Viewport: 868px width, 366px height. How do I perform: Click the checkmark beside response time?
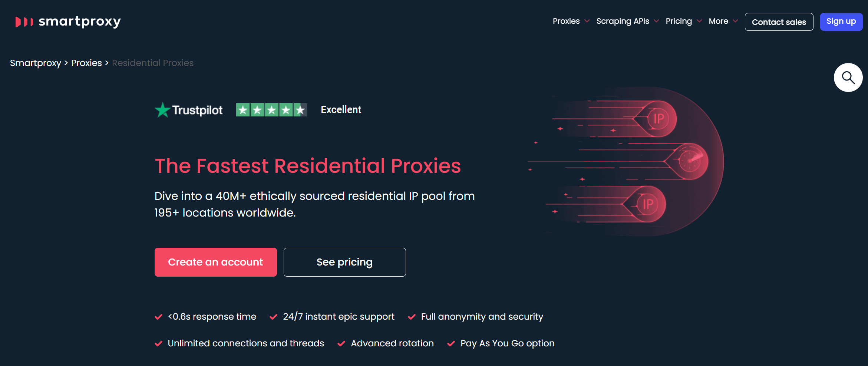(x=158, y=317)
